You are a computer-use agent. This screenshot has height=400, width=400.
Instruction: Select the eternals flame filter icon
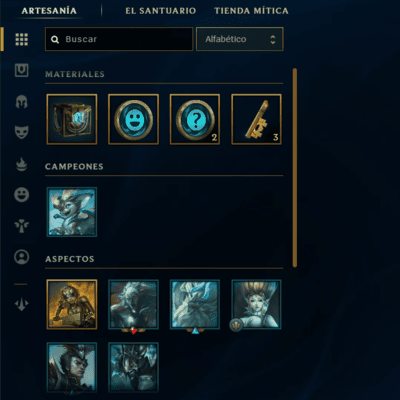coord(22,164)
